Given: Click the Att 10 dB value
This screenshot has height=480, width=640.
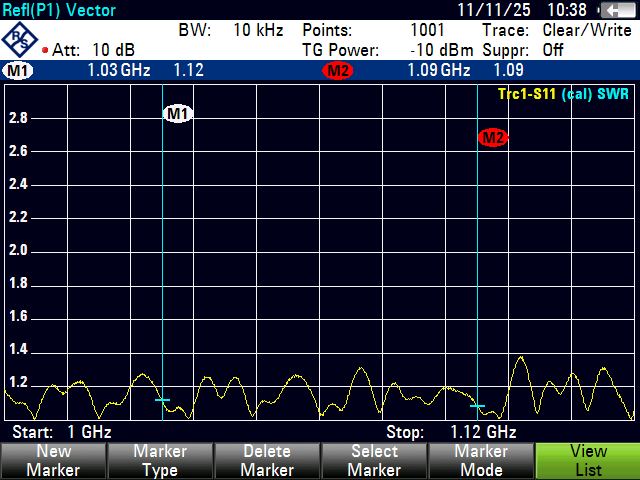Looking at the screenshot, I should (113, 50).
